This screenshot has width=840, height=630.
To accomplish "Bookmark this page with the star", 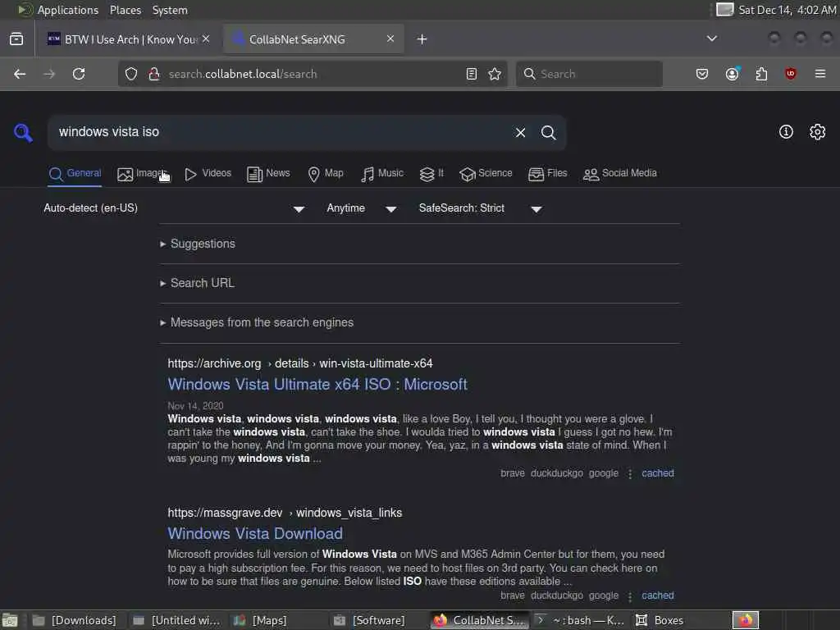I will 495,74.
